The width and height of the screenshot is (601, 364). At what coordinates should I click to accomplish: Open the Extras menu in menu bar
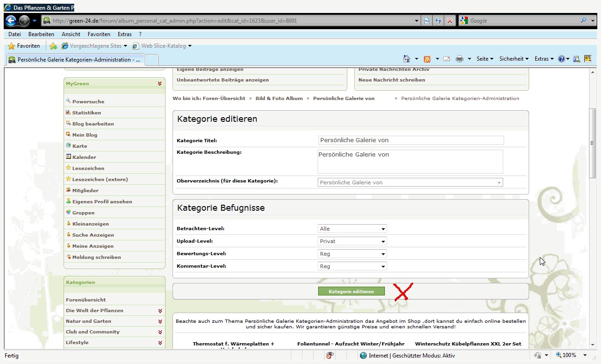point(124,34)
